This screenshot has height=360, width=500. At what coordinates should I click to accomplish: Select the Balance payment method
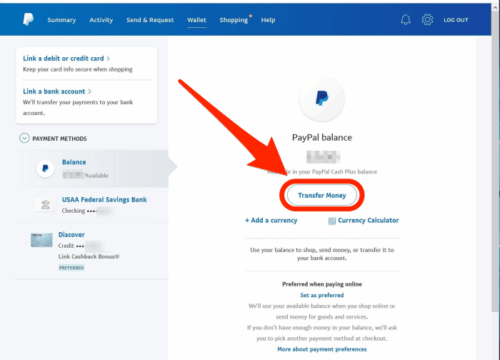point(92,168)
